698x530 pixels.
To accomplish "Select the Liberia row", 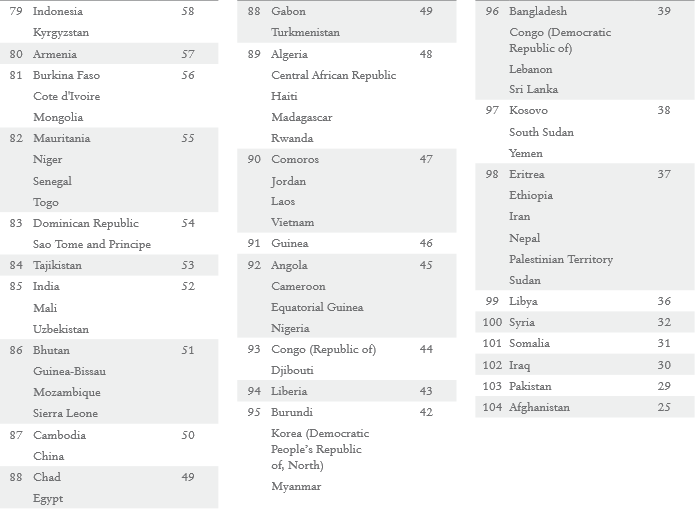I will [x=289, y=391].
